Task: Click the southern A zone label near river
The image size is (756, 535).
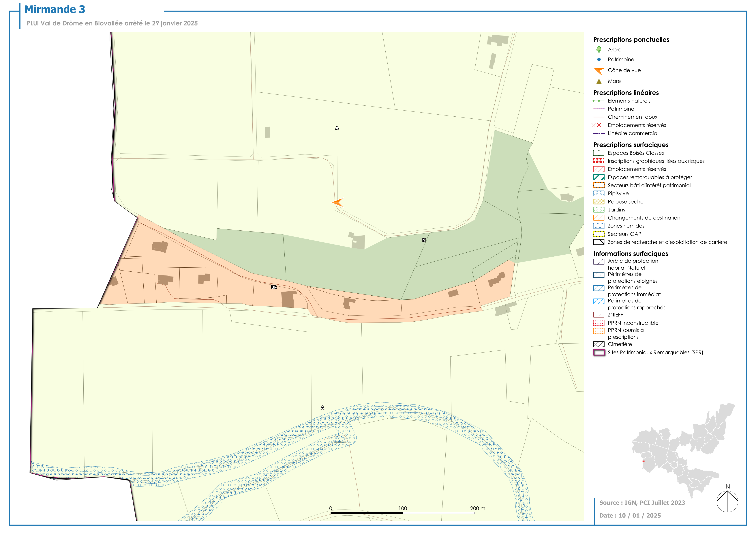Action: pos(322,408)
